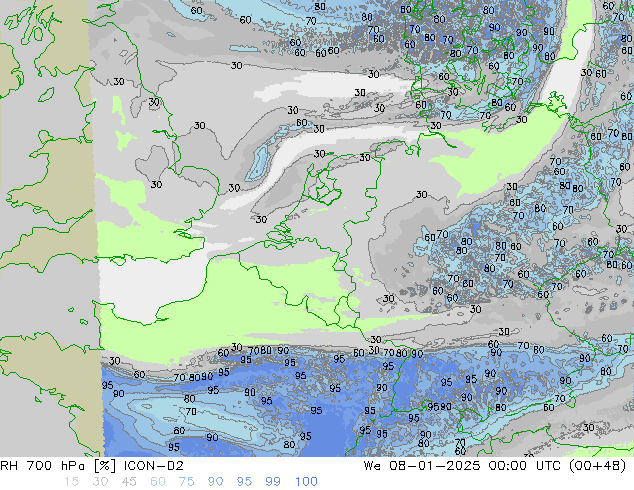Image resolution: width=634 pixels, height=490 pixels.
Task: Click the 'RH 700 hPa' title text
Action: click(42, 466)
